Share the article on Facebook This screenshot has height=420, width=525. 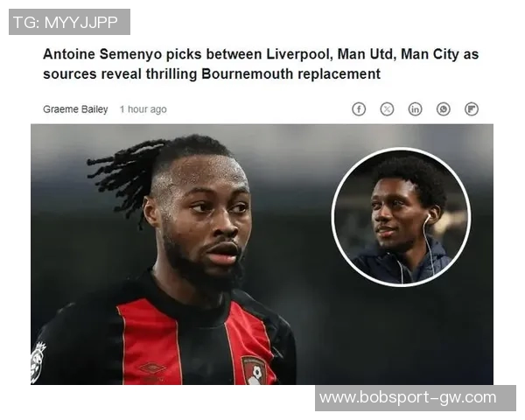(359, 109)
